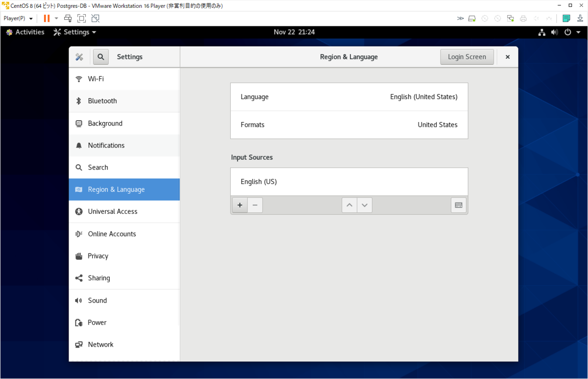Move input source up
The width and height of the screenshot is (588, 379).
[x=349, y=205]
